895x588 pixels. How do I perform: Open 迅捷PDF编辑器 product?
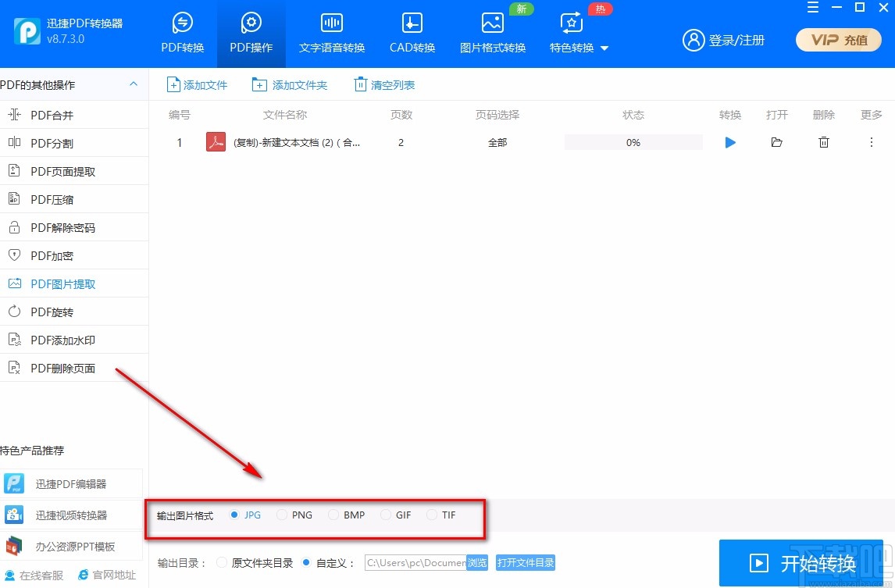click(71, 484)
